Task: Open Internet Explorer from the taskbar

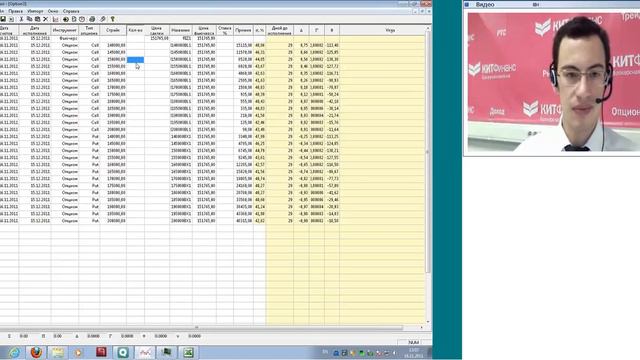Action: tap(15, 352)
